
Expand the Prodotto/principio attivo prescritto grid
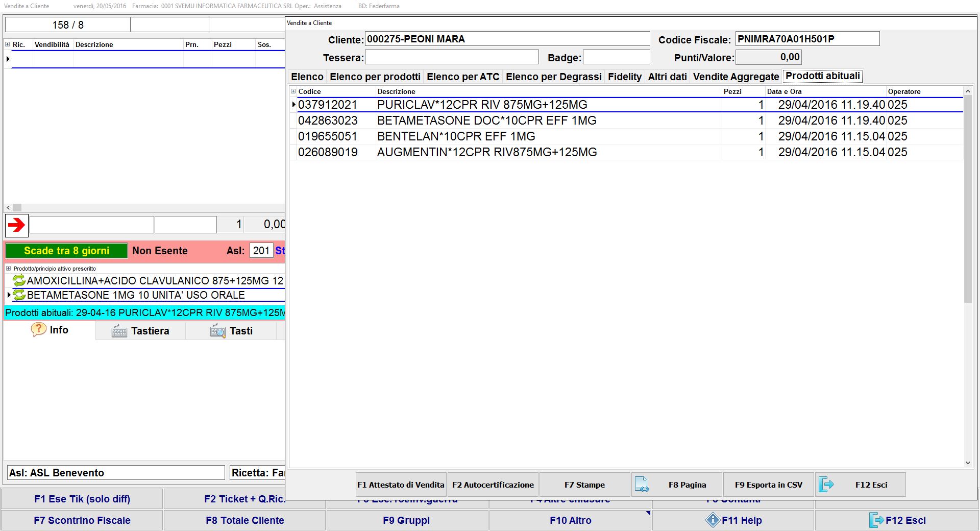[x=8, y=269]
